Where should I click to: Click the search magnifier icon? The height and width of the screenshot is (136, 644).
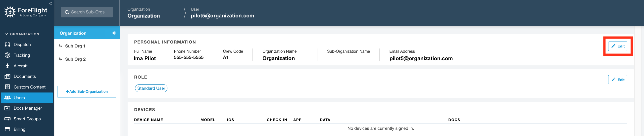coord(67,12)
